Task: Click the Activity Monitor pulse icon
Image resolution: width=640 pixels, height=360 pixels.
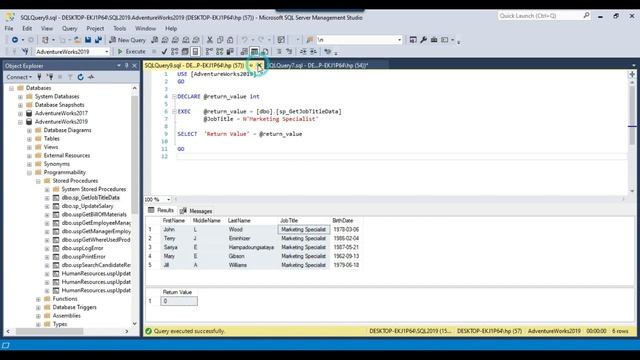Action: tap(91, 77)
